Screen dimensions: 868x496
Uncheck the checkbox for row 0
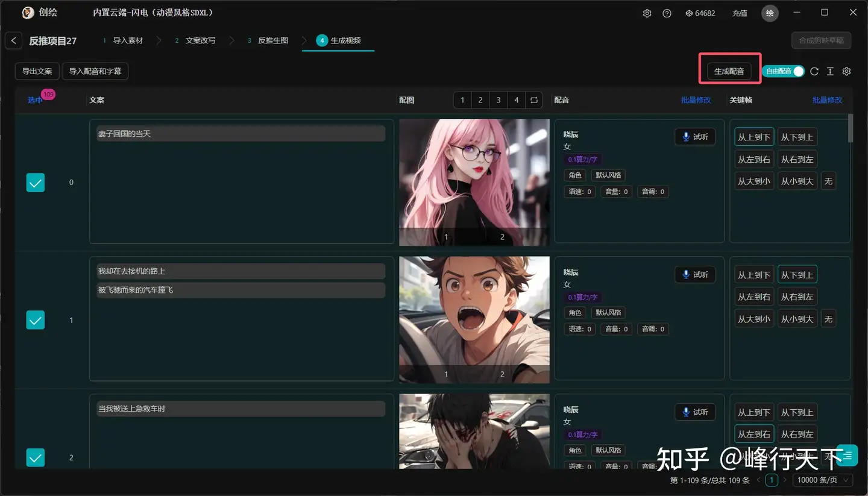pyautogui.click(x=36, y=183)
